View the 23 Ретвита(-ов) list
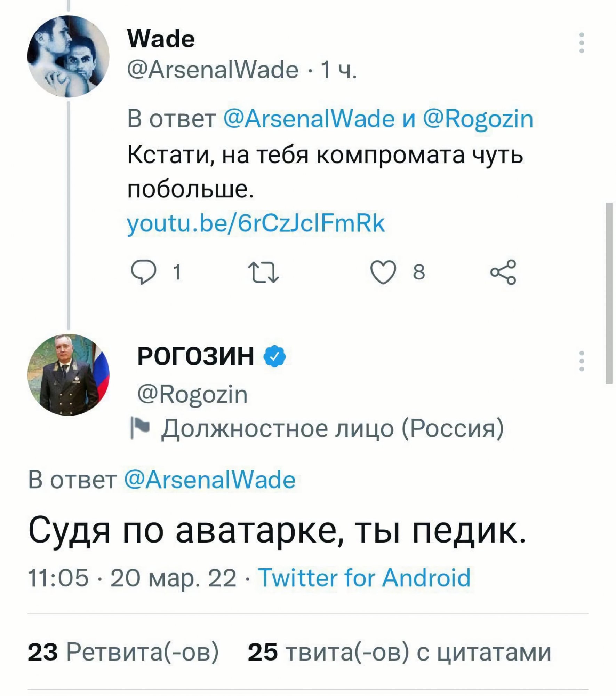Screen dimensions: 616x696 pyautogui.click(x=123, y=652)
